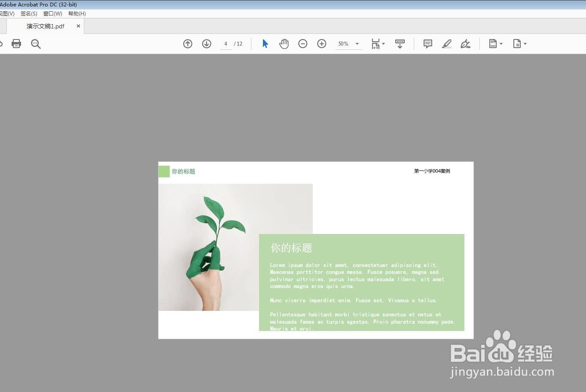Screen dimensions: 586x392
Task: Open the 帮助(H) menu
Action: tap(77, 14)
